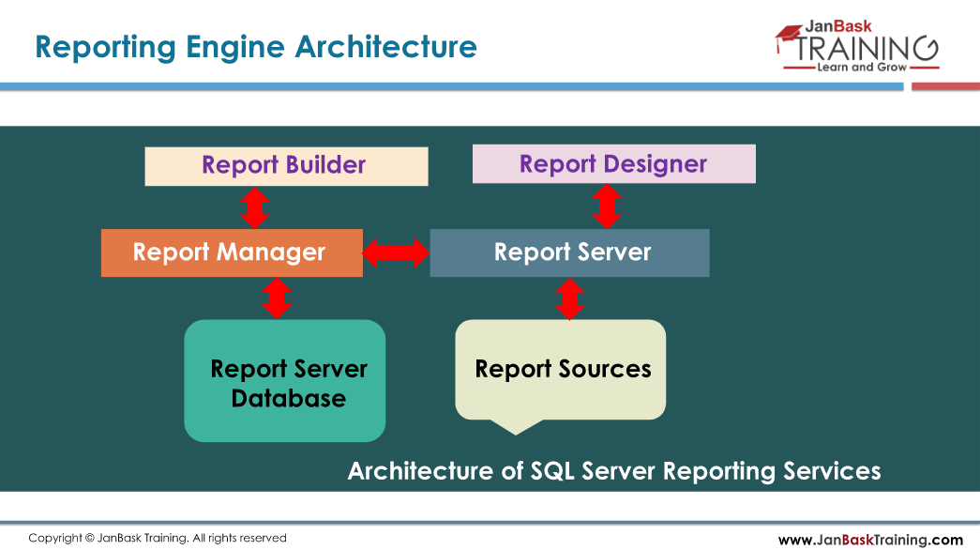Click the blue divider bar under the title
The image size is (980, 550).
coord(422,87)
